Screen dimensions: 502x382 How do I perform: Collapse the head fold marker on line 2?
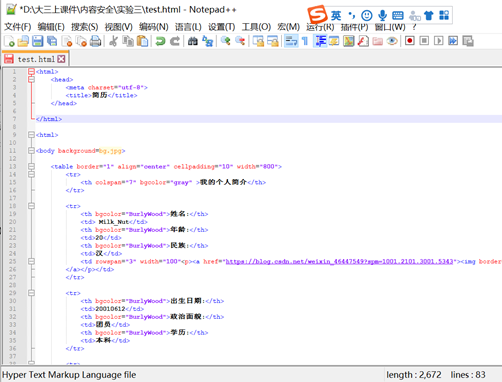[31, 80]
